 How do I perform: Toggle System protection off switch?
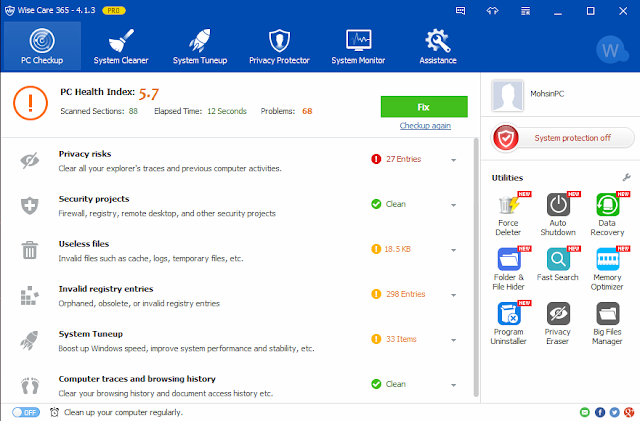563,138
